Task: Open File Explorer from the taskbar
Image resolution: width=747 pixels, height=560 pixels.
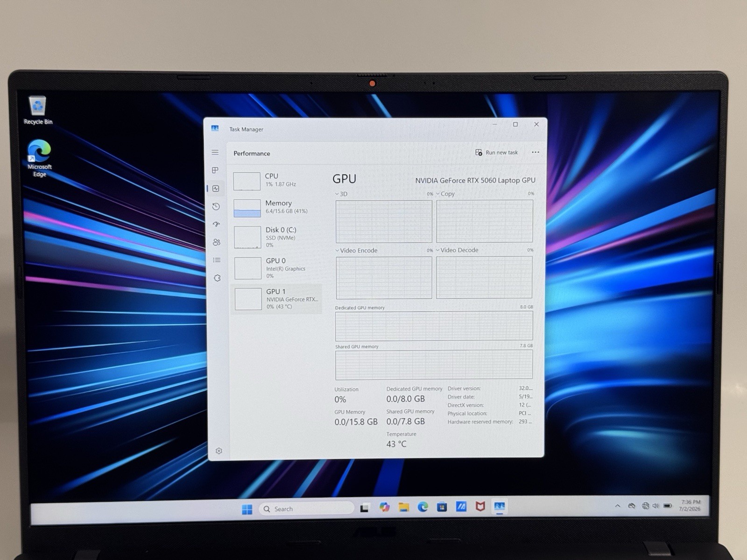Action: (404, 507)
